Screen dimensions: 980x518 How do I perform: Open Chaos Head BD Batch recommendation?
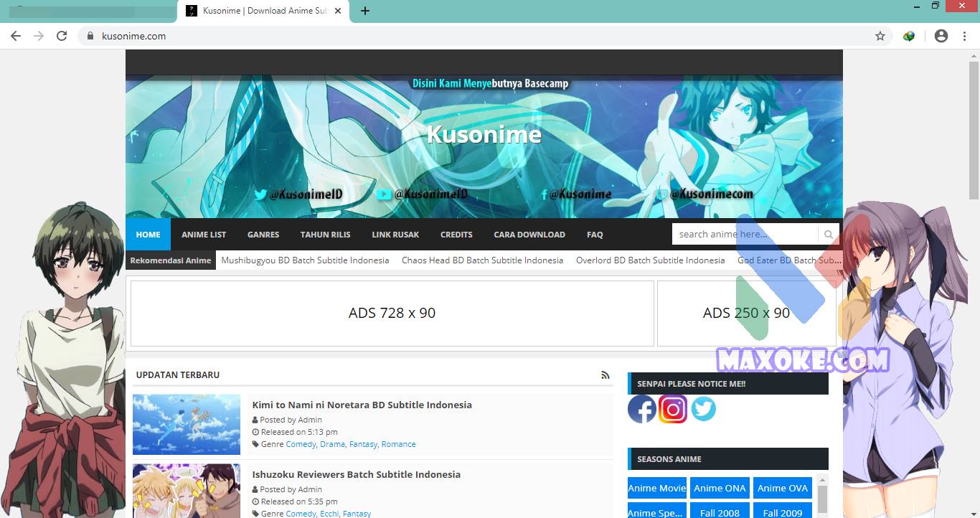[x=483, y=260]
